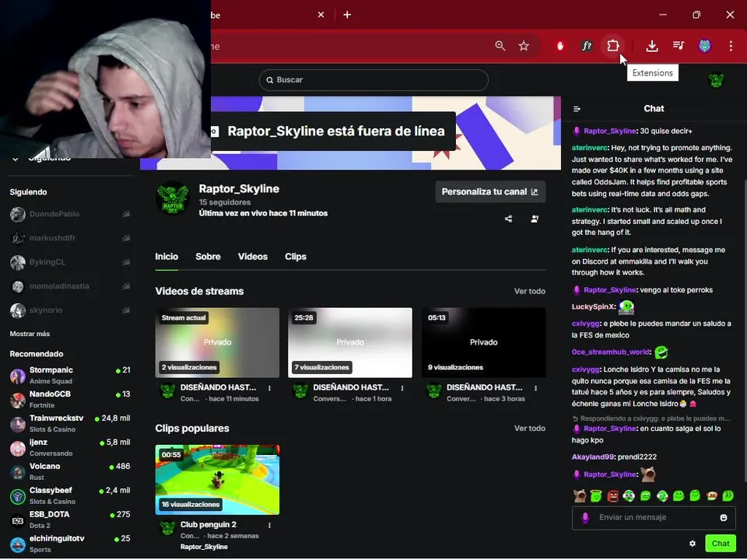
Task: Switch to the Sobre tab
Action: [x=208, y=257]
